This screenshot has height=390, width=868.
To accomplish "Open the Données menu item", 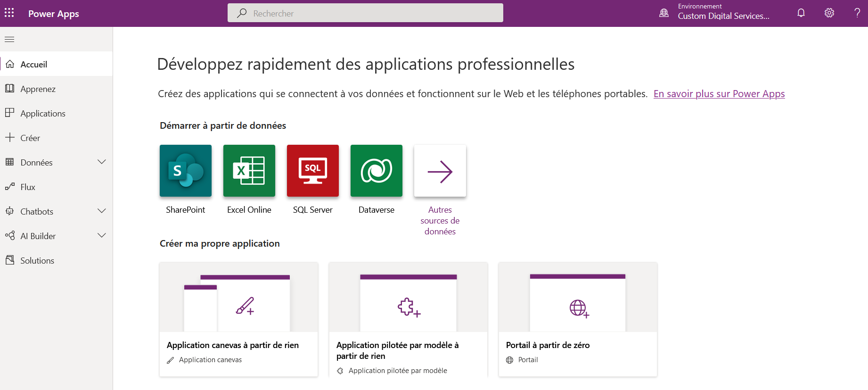I will point(57,162).
